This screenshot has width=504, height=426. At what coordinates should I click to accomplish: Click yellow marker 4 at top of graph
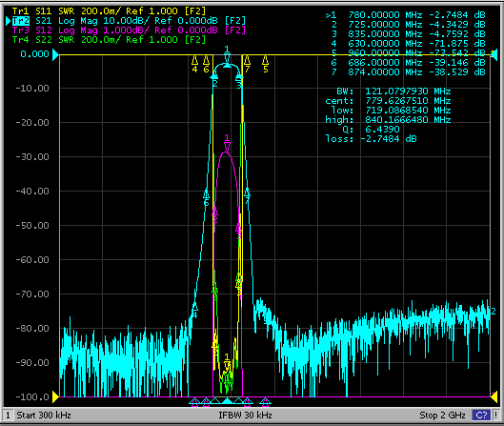coord(194,64)
